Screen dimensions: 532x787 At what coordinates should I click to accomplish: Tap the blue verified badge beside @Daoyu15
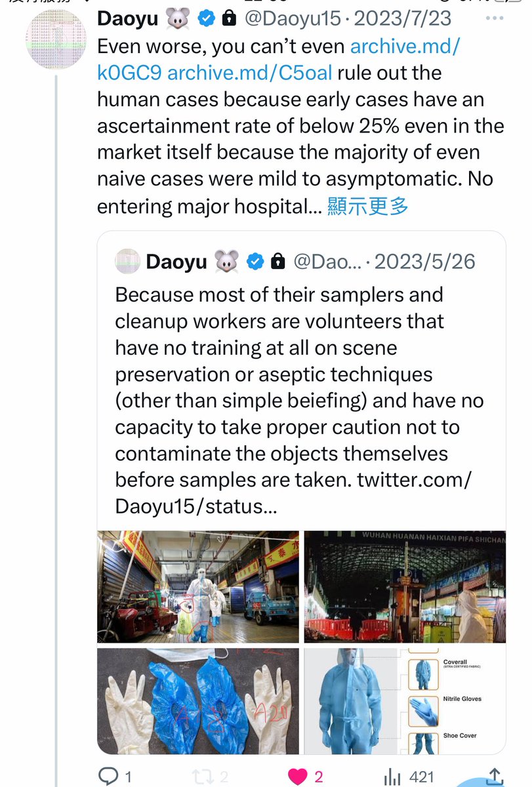coord(207,19)
